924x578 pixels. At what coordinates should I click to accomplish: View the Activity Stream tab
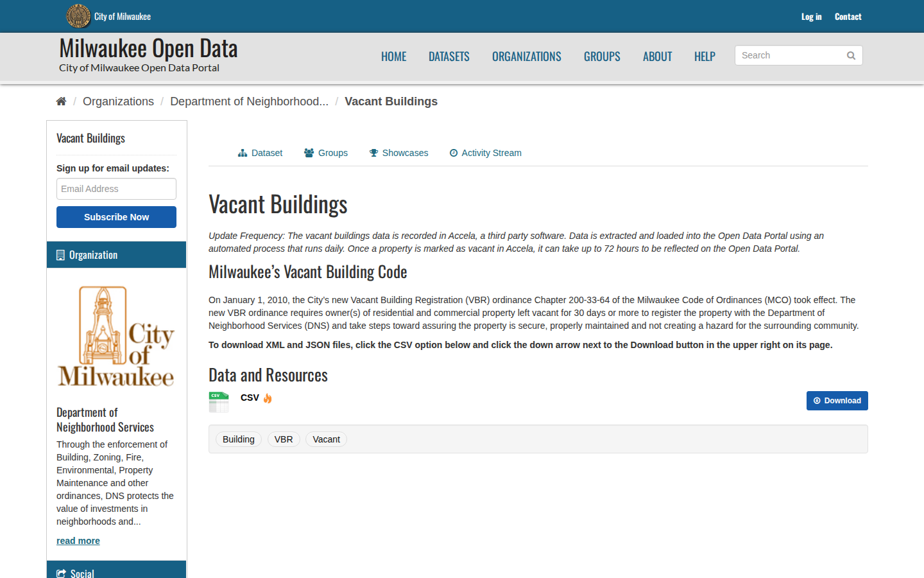click(x=485, y=153)
